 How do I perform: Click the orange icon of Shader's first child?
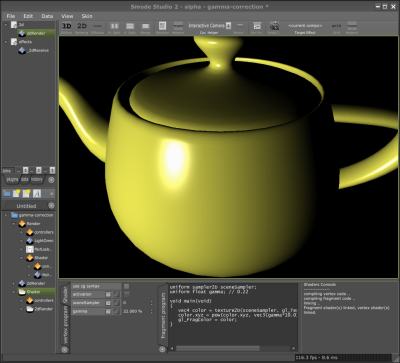[37, 266]
